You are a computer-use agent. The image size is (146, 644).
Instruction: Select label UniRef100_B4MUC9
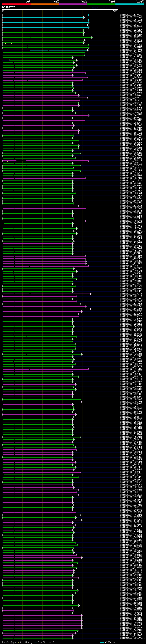click(131, 520)
